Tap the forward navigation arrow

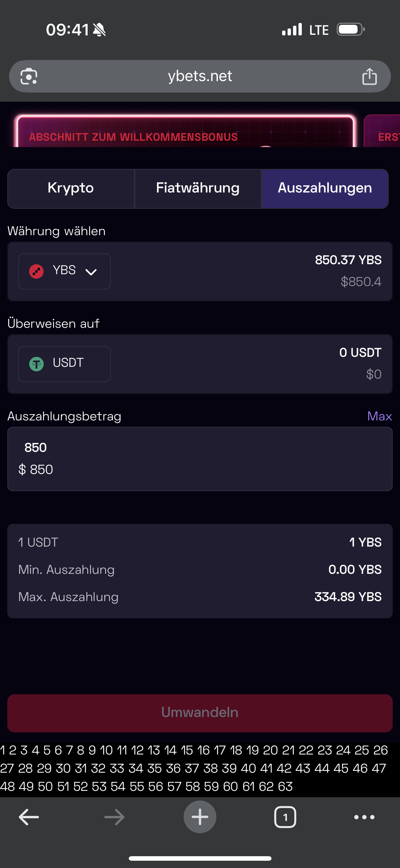click(x=114, y=817)
